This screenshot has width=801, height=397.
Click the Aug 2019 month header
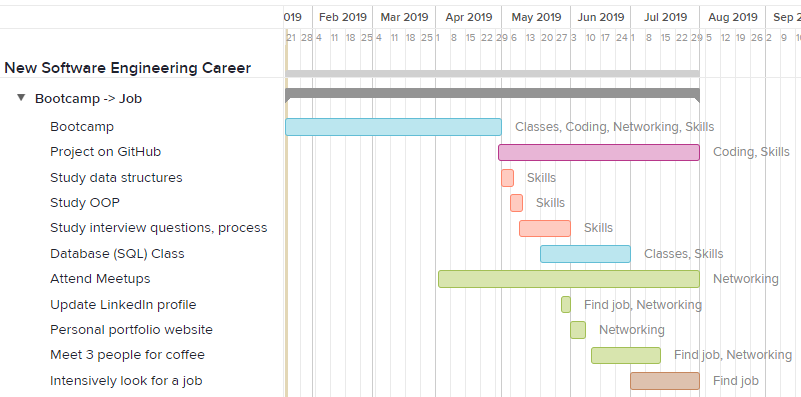point(733,17)
